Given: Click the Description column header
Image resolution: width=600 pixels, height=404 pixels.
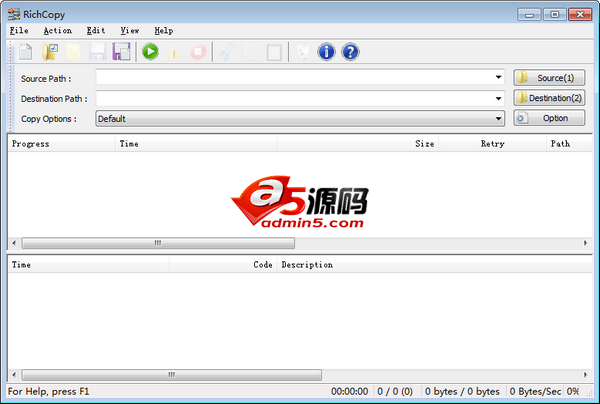Looking at the screenshot, I should pyautogui.click(x=435, y=265).
